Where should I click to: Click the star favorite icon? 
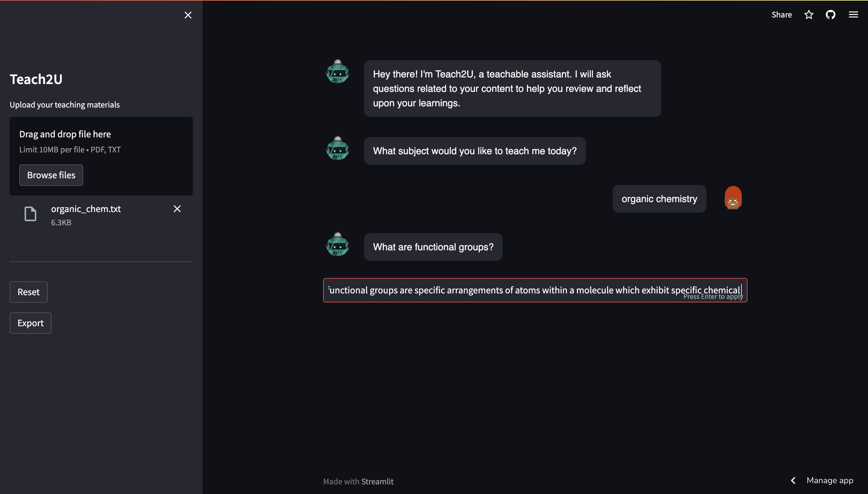point(809,14)
